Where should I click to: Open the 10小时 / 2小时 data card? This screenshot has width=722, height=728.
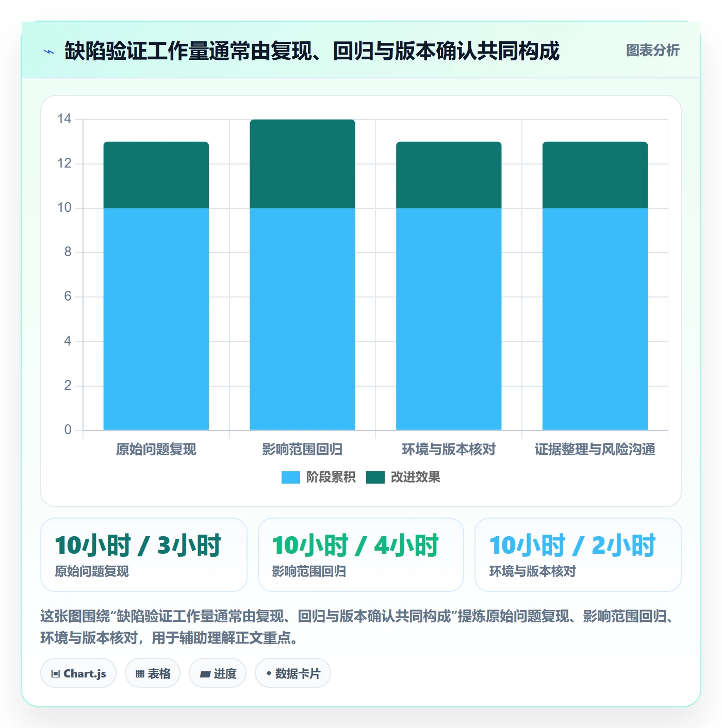click(x=578, y=555)
